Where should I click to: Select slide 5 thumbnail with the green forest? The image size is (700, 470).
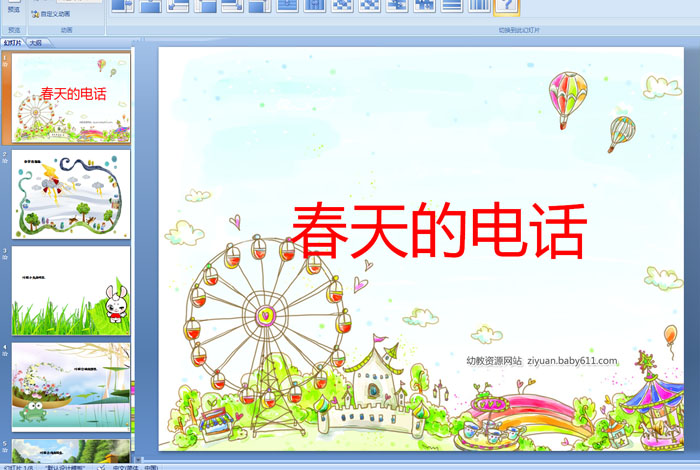pyautogui.click(x=71, y=451)
